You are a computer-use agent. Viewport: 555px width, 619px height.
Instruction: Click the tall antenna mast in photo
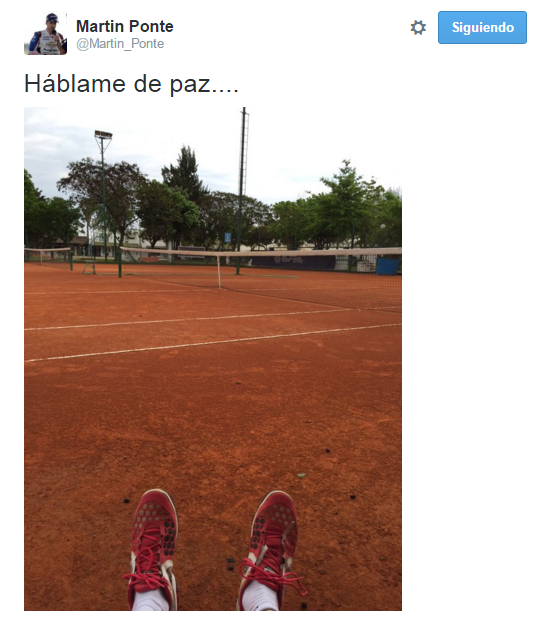tap(241, 189)
